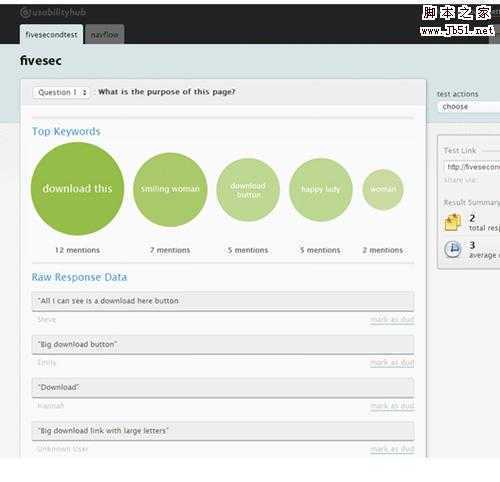
Task: Click the yellow notes total responses icon
Action: coord(453,222)
